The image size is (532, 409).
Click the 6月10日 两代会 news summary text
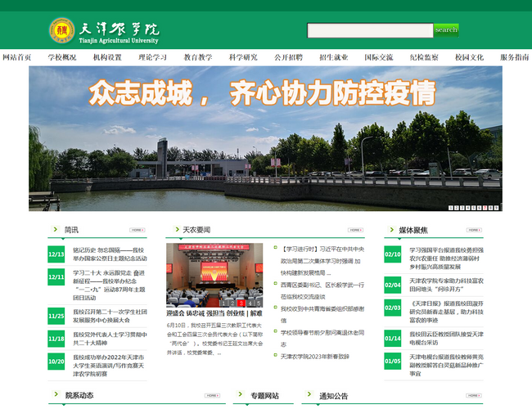coord(214,339)
